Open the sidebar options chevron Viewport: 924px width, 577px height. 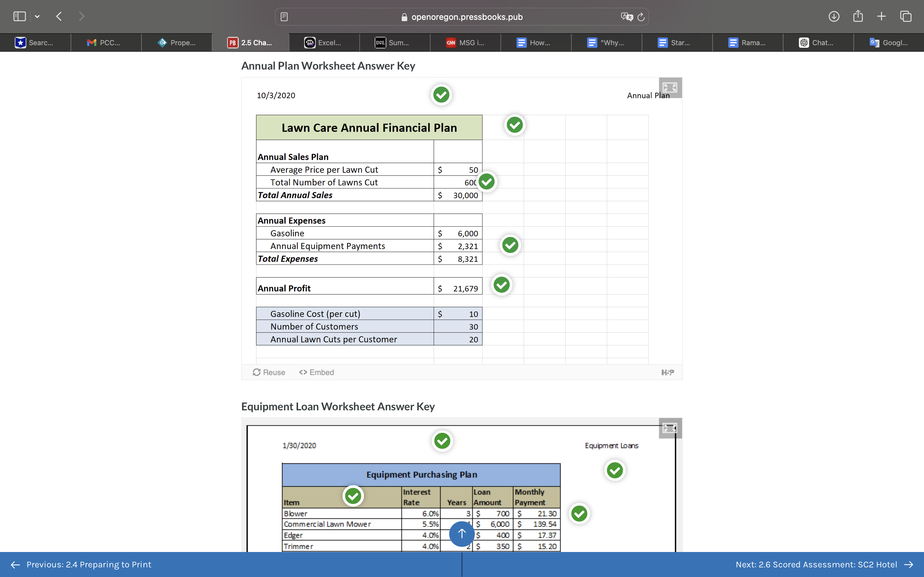[x=38, y=16]
